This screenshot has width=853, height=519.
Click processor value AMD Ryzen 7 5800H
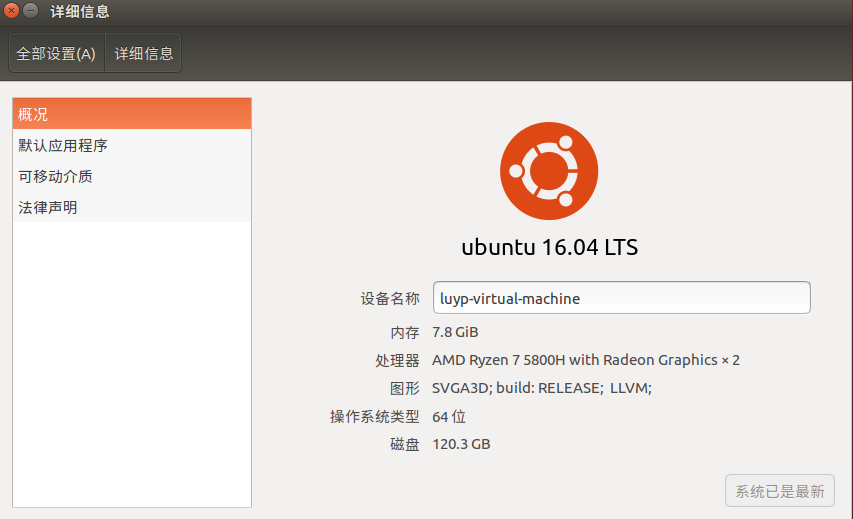[x=586, y=360]
